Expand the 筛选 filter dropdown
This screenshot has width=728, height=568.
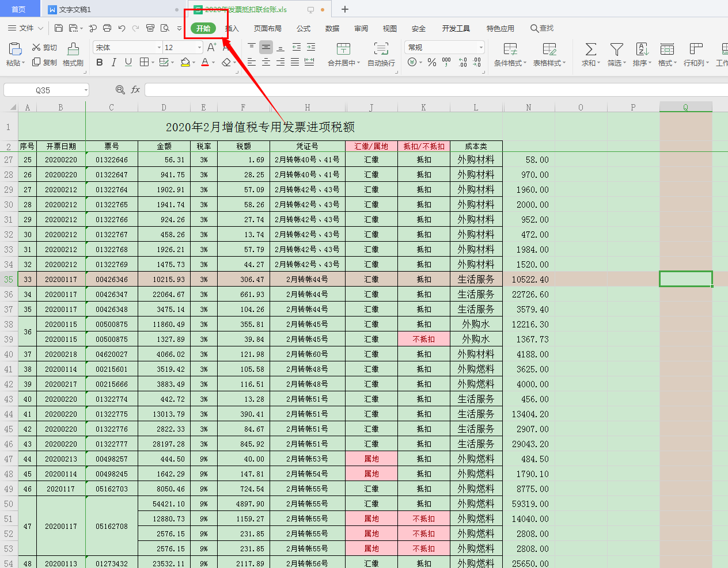point(624,63)
